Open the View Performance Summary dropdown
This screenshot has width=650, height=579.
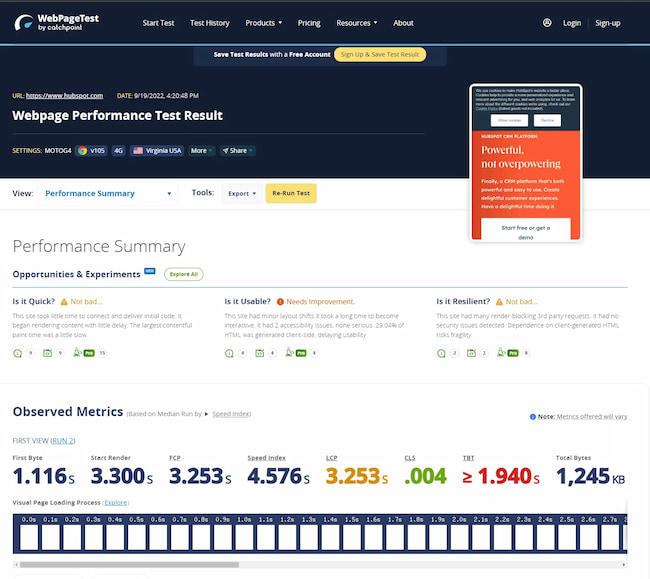[109, 193]
